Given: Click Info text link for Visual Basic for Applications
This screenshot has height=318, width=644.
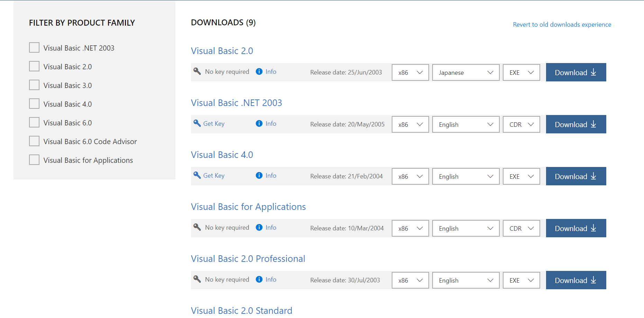Looking at the screenshot, I should coord(271,228).
